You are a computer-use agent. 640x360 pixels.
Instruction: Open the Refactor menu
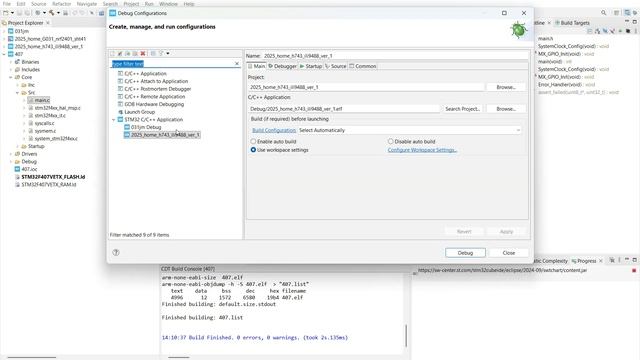click(62, 4)
